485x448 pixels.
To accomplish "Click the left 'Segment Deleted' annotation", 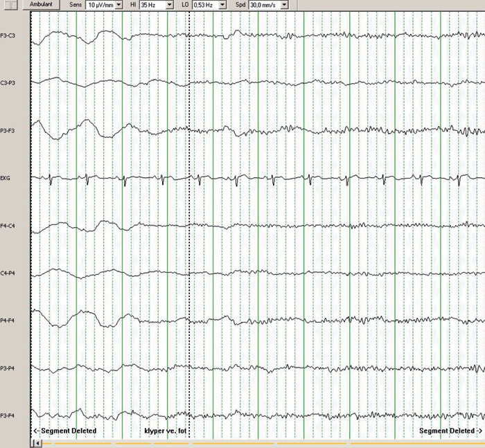I will pyautogui.click(x=65, y=431).
